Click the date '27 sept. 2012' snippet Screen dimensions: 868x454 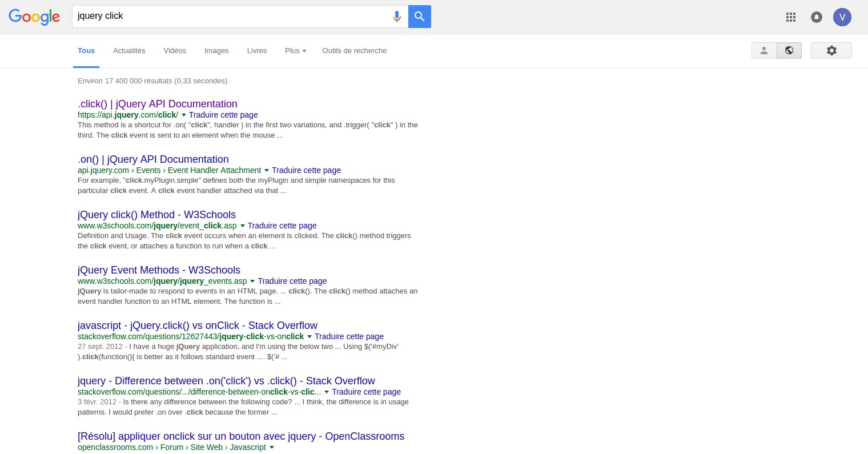coord(100,347)
